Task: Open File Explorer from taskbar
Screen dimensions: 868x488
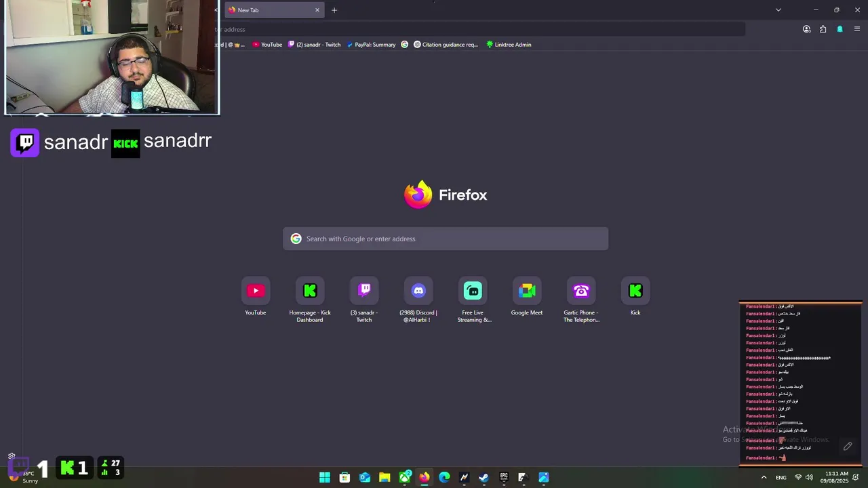Action: click(x=384, y=477)
